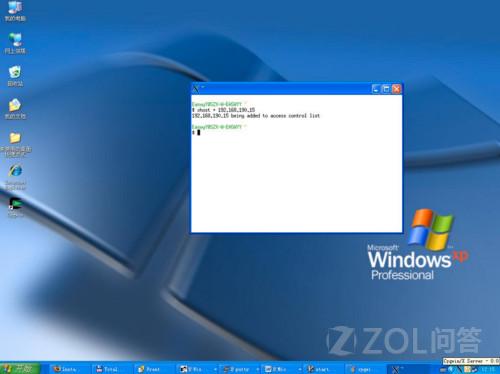Switch to the cygwi taskbar button
Viewport: 500px width, 374px height.
(x=365, y=369)
